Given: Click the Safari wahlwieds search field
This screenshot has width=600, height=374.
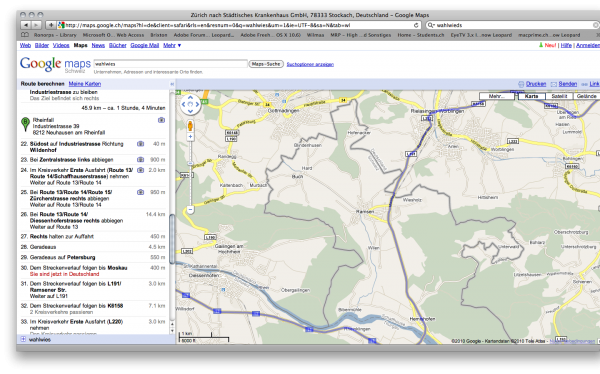Looking at the screenshot, I should click(x=513, y=25).
